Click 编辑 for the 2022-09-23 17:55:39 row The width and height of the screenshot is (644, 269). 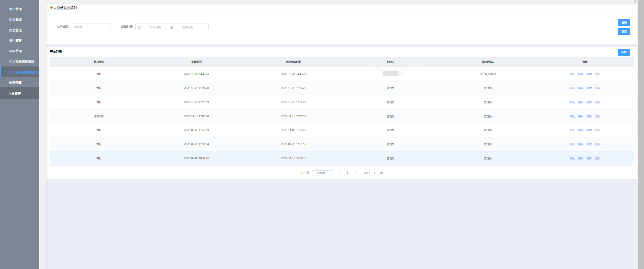[x=581, y=130]
